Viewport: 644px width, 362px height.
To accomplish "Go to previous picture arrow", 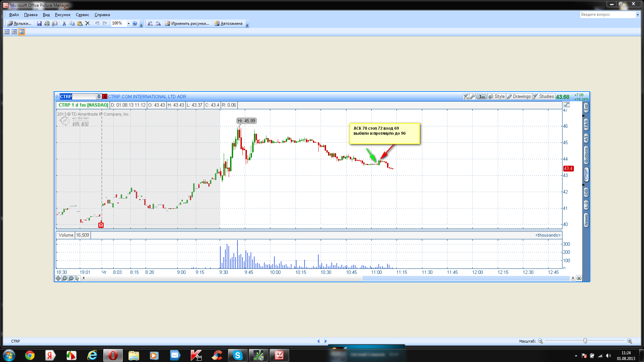I will pyautogui.click(x=318, y=341).
